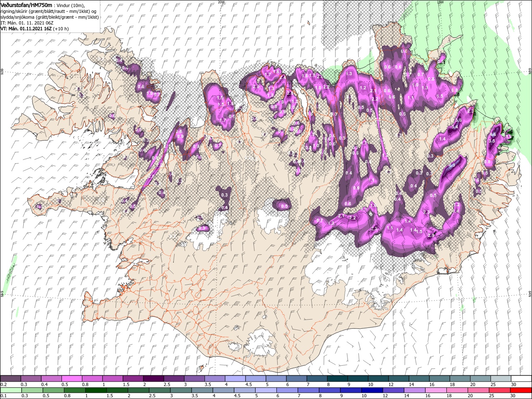The width and height of the screenshot is (532, 399).
Task: Select the rain legend 6 periwinkle swatch
Action: click(287, 390)
